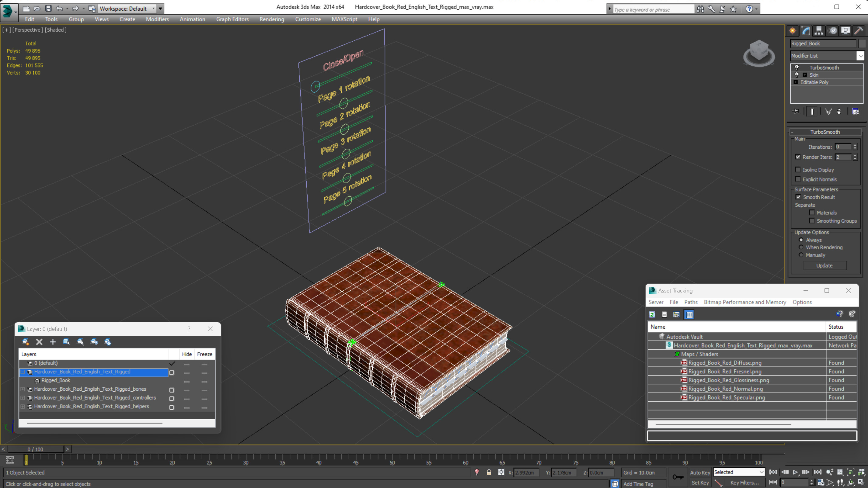This screenshot has height=488, width=868.
Task: Open the MAXScript menu
Action: 344,19
